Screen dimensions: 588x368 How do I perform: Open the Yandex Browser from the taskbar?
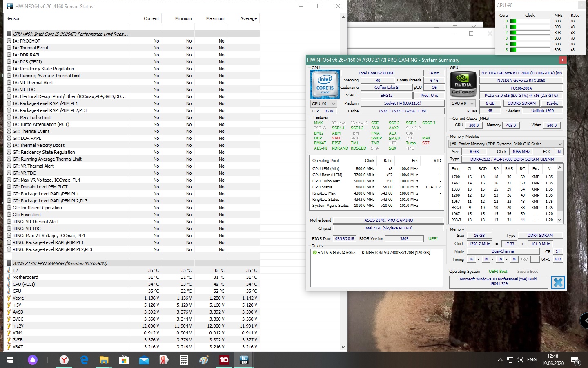tap(64, 360)
